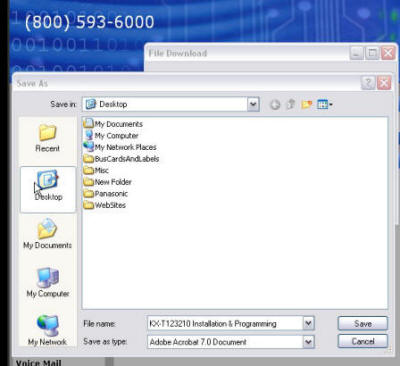Expand the File name dropdown arrow
Screen dimensions: 400x366
308,323
